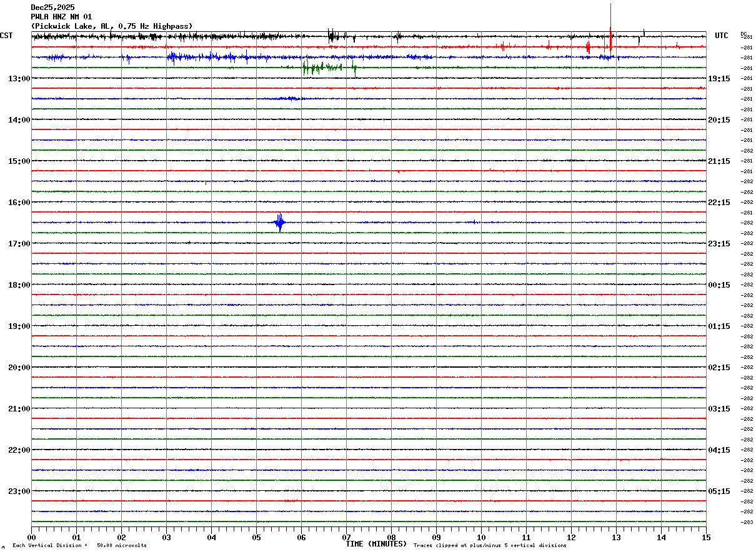Select the 05:15 UTC time label

pos(719,491)
